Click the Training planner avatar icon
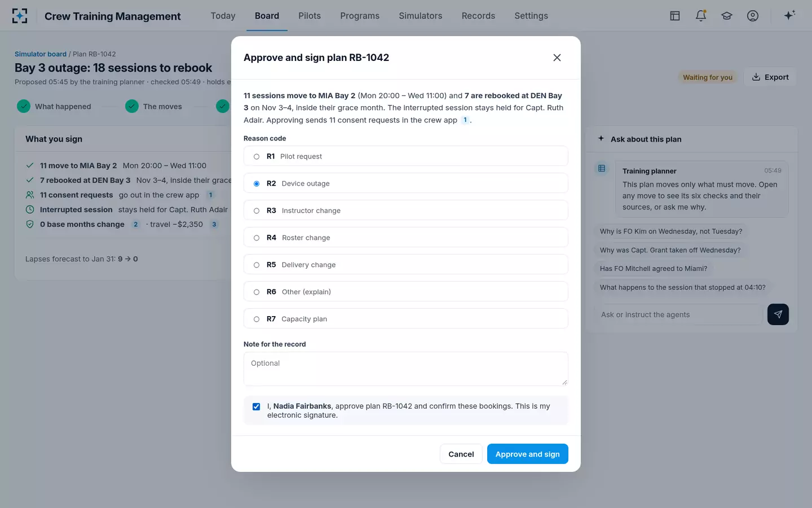Screen dimensions: 812x508 point(602,168)
